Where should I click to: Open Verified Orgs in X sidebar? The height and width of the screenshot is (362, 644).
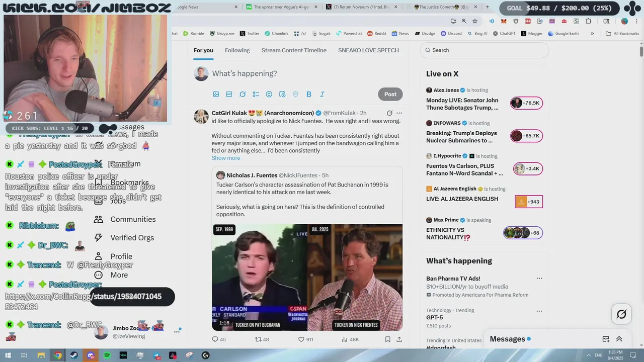pos(125,238)
